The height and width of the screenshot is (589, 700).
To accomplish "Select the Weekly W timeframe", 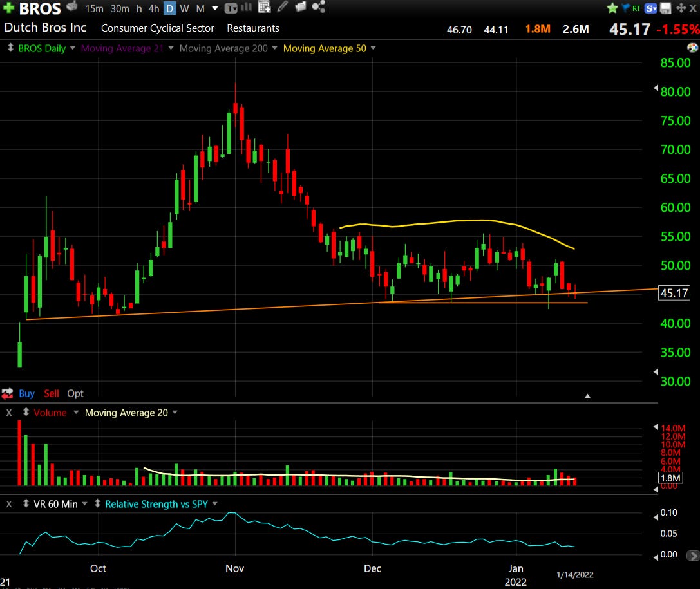I will [x=185, y=8].
